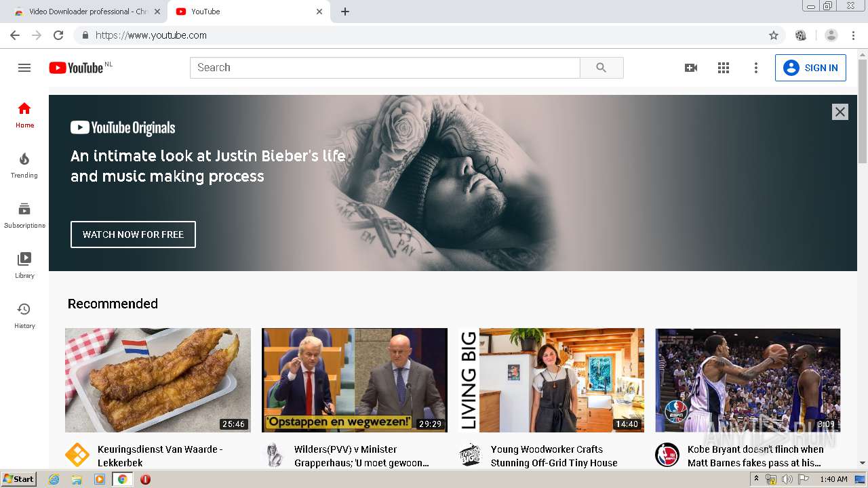Click the address bar URL

151,35
